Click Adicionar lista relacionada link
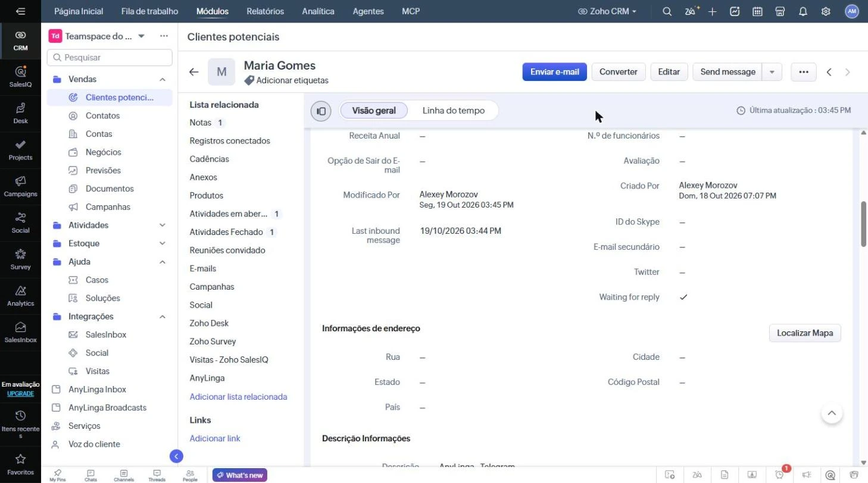 238,397
